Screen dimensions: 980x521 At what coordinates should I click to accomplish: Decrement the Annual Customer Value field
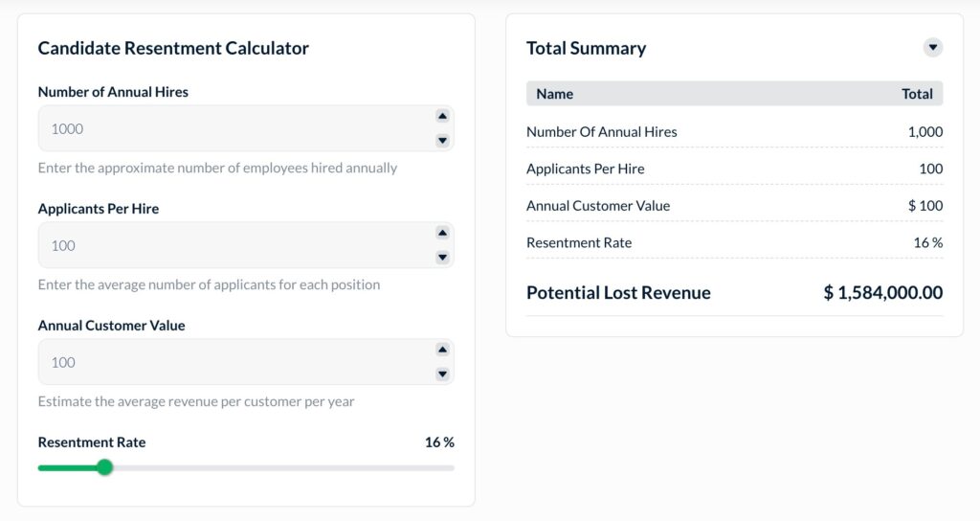coord(442,374)
